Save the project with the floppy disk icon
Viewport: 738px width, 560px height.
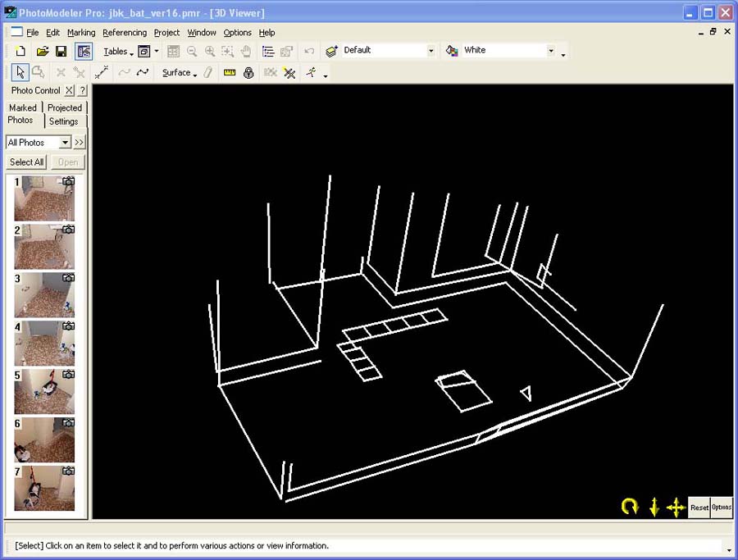[x=61, y=51]
